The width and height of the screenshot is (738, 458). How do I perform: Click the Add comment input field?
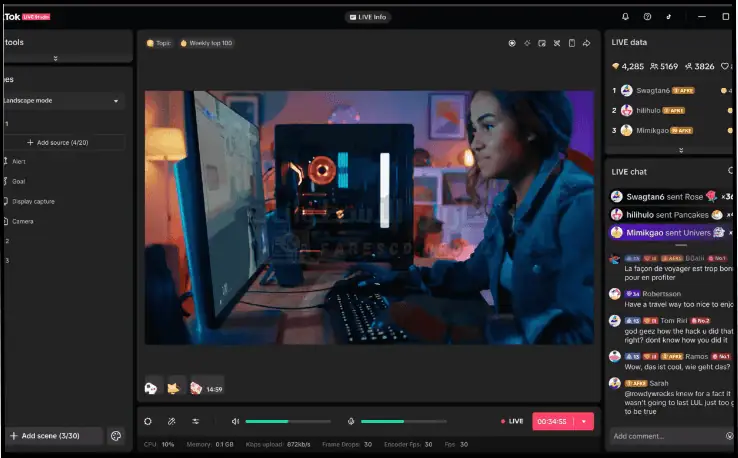665,436
